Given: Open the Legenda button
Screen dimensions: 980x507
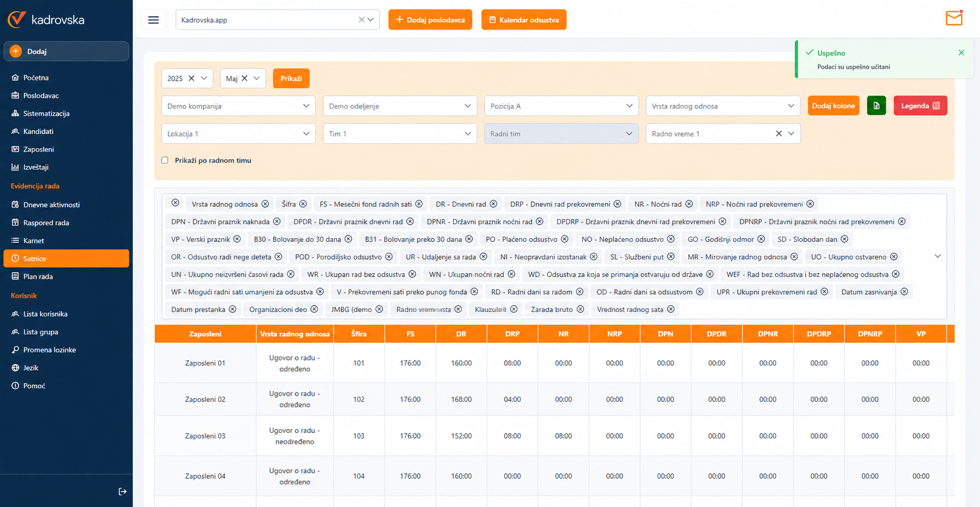Looking at the screenshot, I should point(920,106).
